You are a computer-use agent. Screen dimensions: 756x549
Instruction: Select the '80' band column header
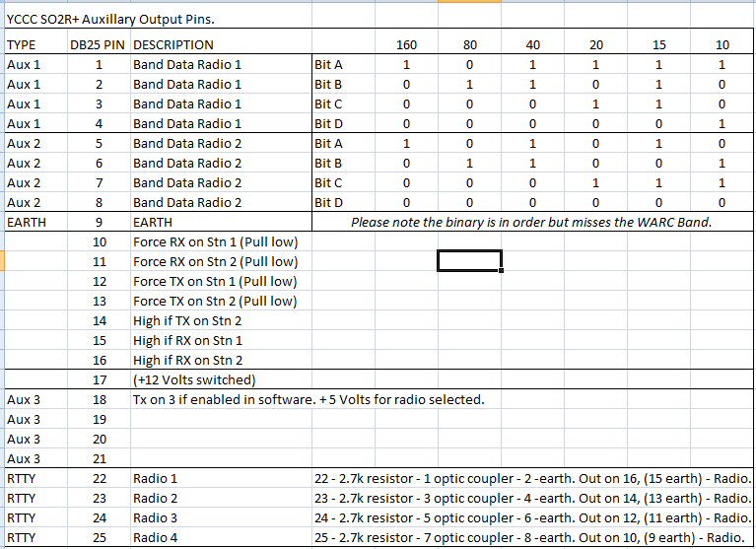(469, 44)
